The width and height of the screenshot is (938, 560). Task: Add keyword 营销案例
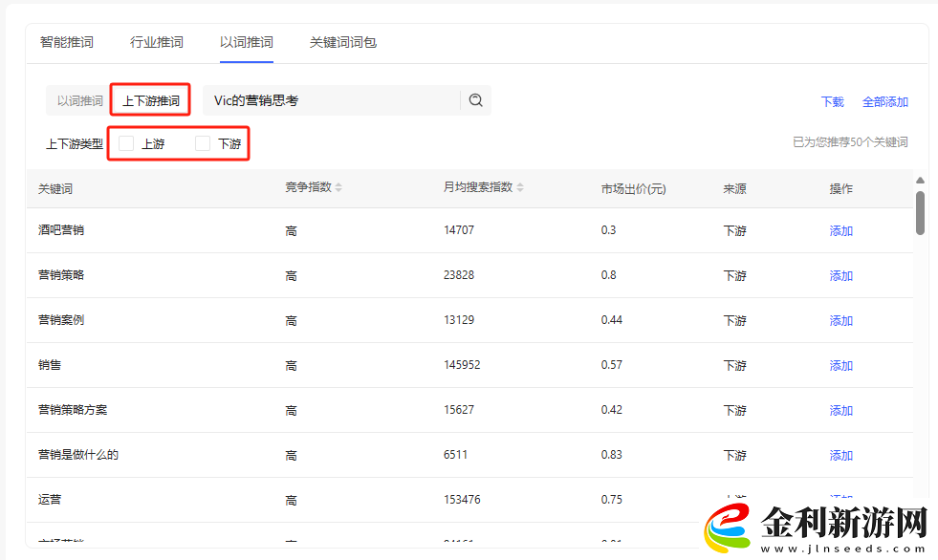click(840, 320)
